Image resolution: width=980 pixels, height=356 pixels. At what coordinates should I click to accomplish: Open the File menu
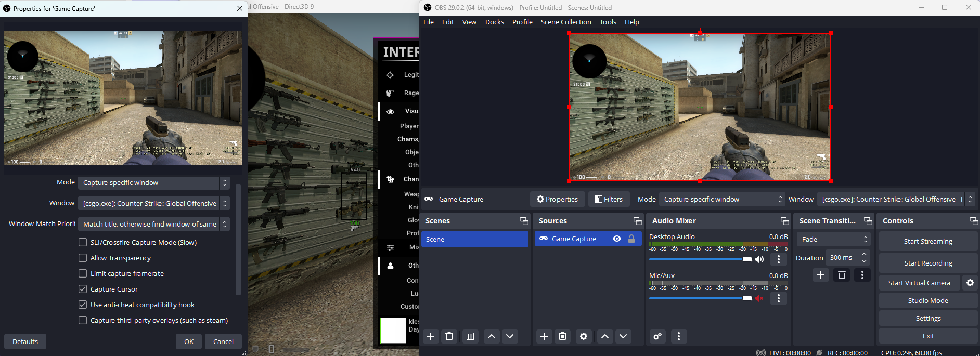point(429,22)
